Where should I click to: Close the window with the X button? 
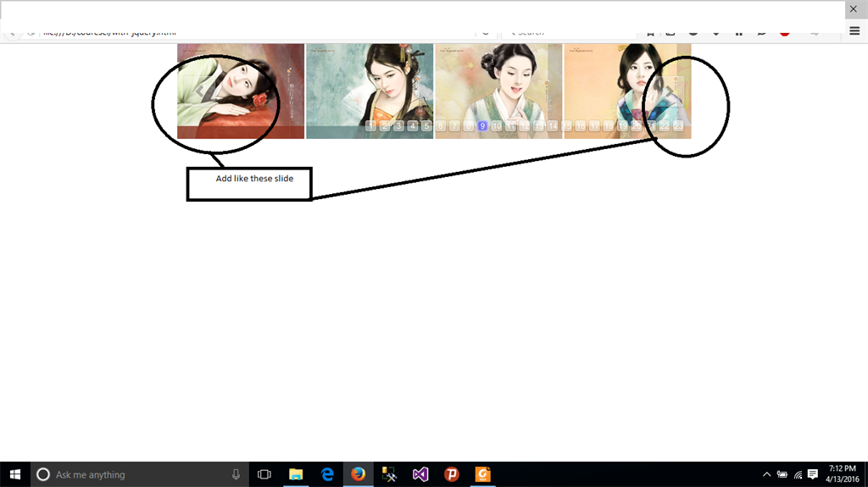(x=853, y=8)
